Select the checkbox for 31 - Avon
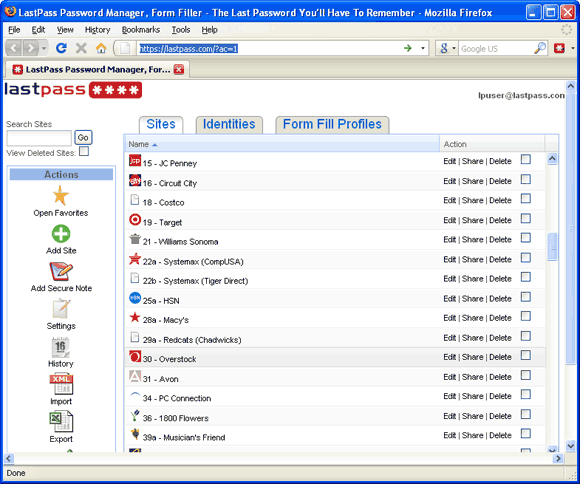Viewport: 580px width, 484px height. pyautogui.click(x=526, y=375)
